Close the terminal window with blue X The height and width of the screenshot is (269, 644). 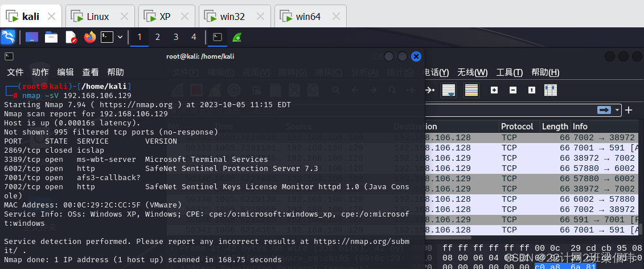(x=416, y=56)
